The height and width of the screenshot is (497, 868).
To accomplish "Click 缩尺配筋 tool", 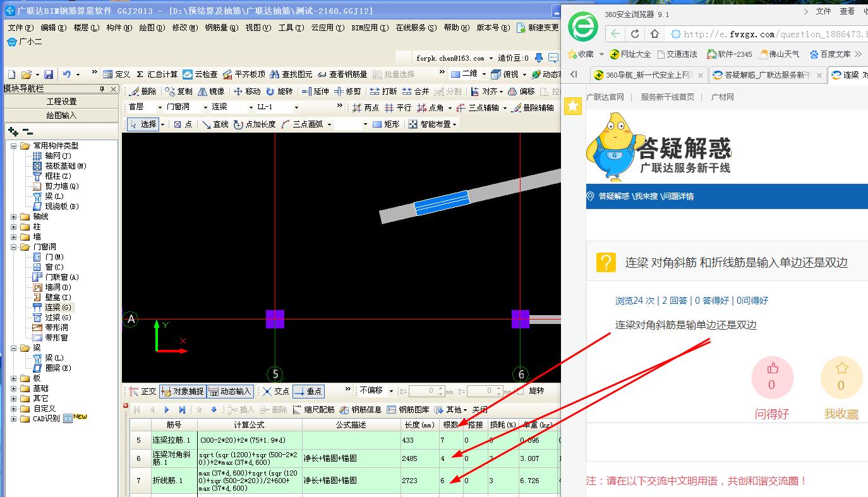I will (313, 410).
